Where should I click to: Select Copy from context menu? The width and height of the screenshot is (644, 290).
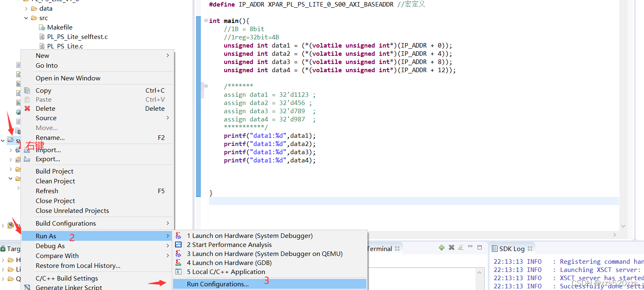(98, 90)
